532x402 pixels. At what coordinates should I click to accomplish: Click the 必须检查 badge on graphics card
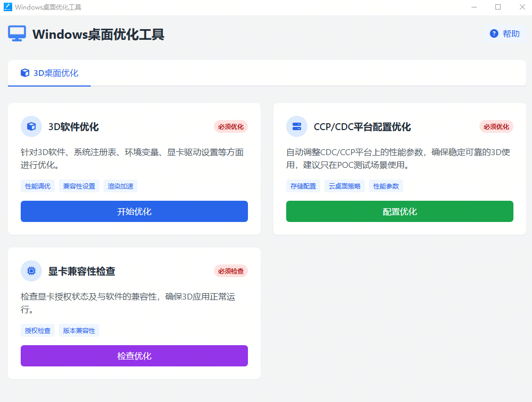point(231,271)
